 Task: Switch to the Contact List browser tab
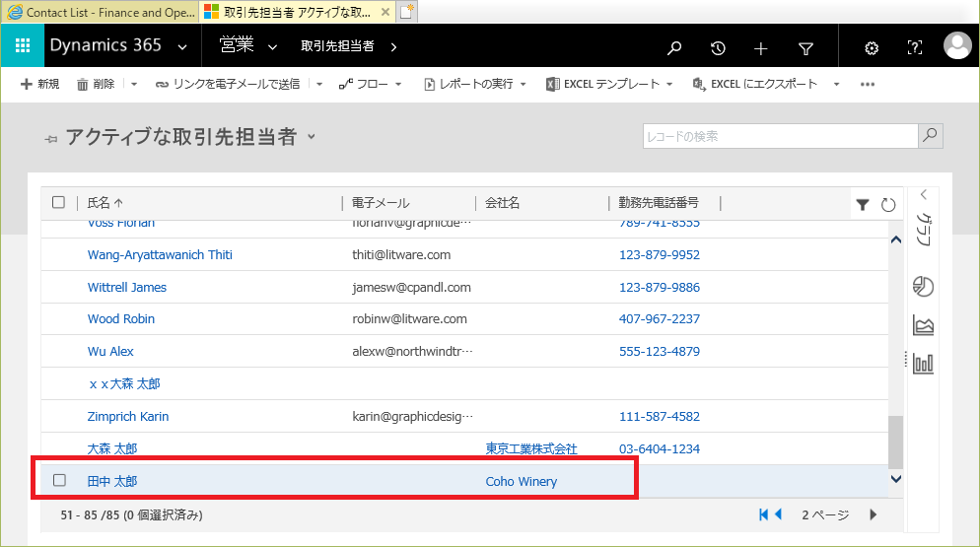99,12
